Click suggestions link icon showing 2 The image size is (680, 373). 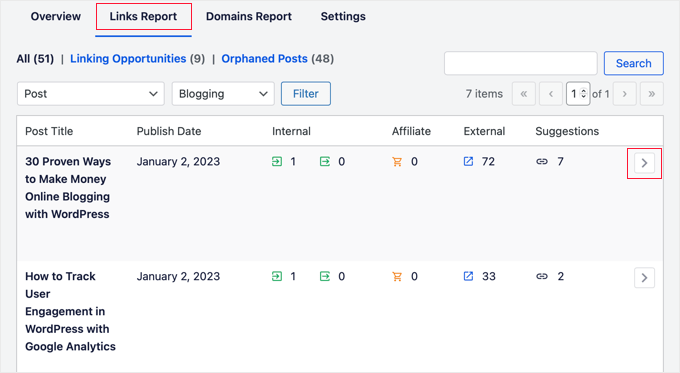(542, 276)
